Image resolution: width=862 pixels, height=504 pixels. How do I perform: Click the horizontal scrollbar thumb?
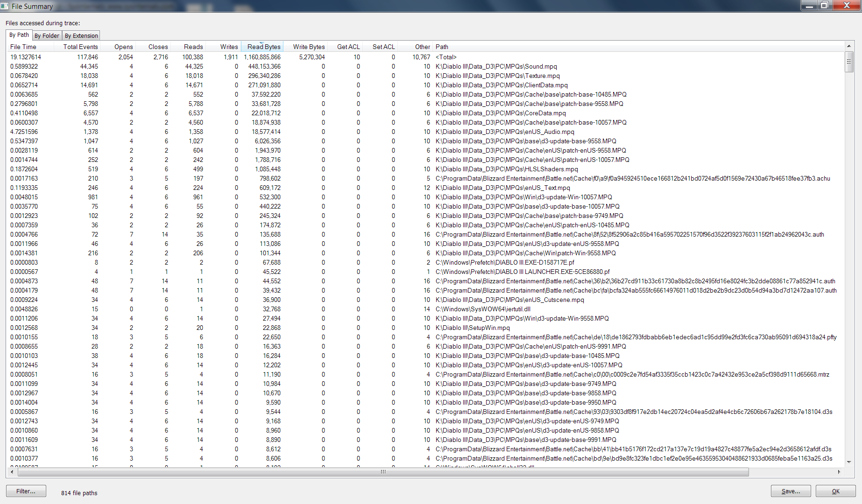tap(383, 472)
